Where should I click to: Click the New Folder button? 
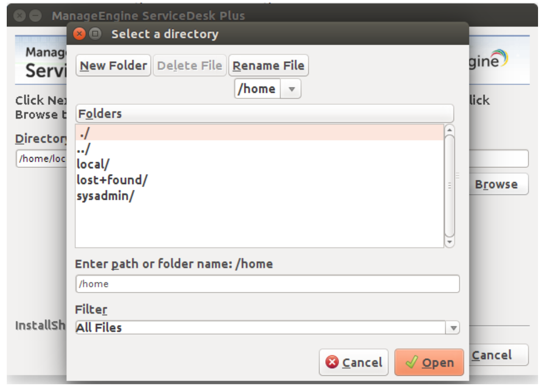point(113,66)
